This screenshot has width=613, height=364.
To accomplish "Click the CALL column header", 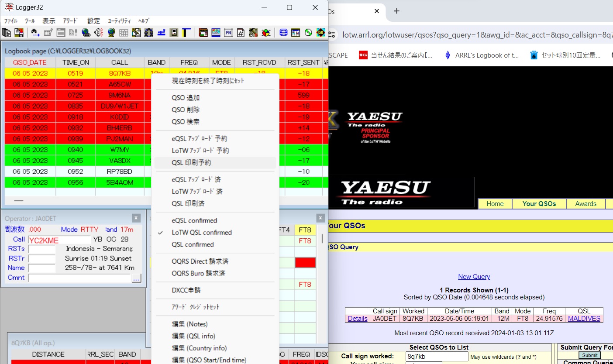I will coord(120,62).
